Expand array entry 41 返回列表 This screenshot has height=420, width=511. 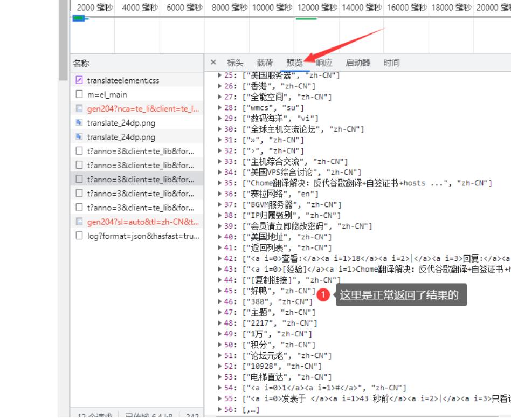tap(219, 248)
